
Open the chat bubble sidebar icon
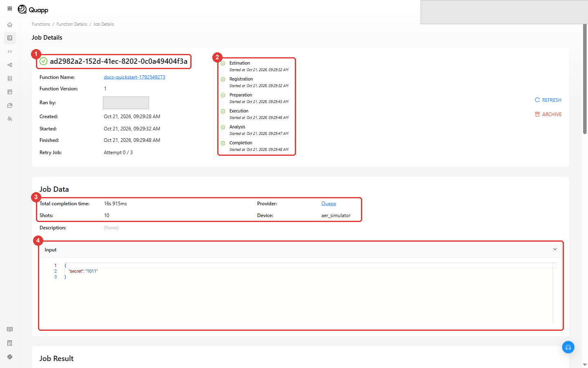(x=10, y=105)
